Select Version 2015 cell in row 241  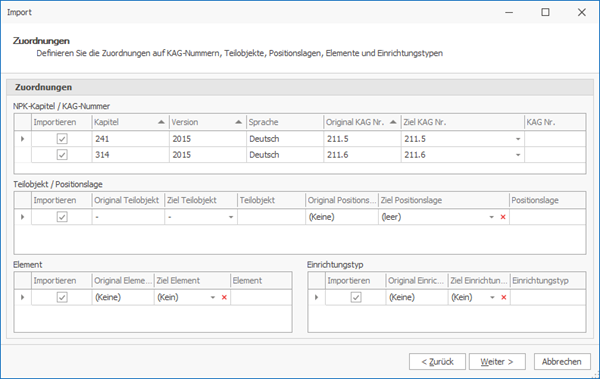pyautogui.click(x=208, y=139)
